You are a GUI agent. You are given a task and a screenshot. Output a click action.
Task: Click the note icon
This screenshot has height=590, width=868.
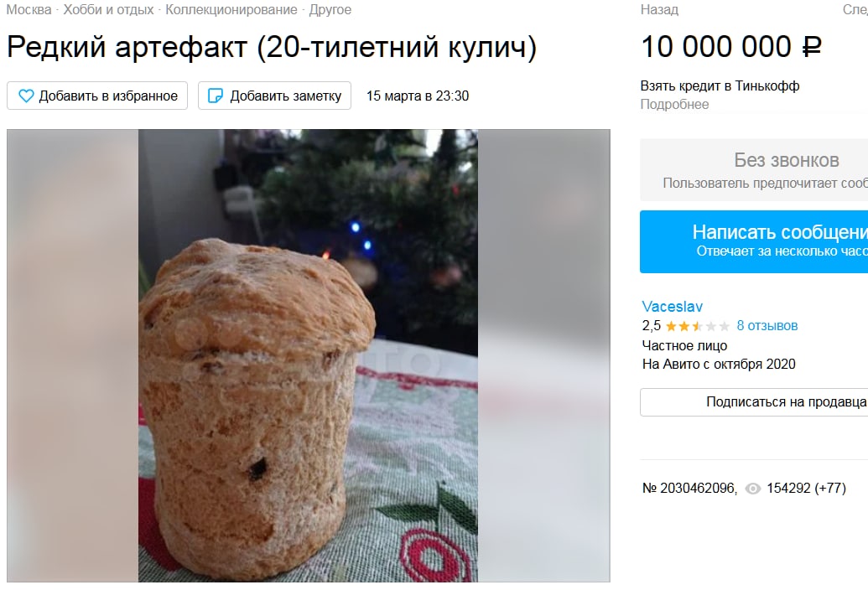(x=215, y=96)
